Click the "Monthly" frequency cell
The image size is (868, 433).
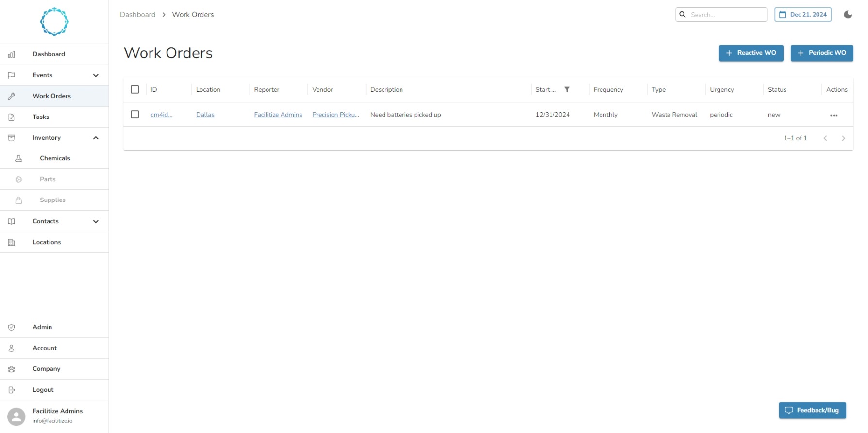[x=605, y=115]
